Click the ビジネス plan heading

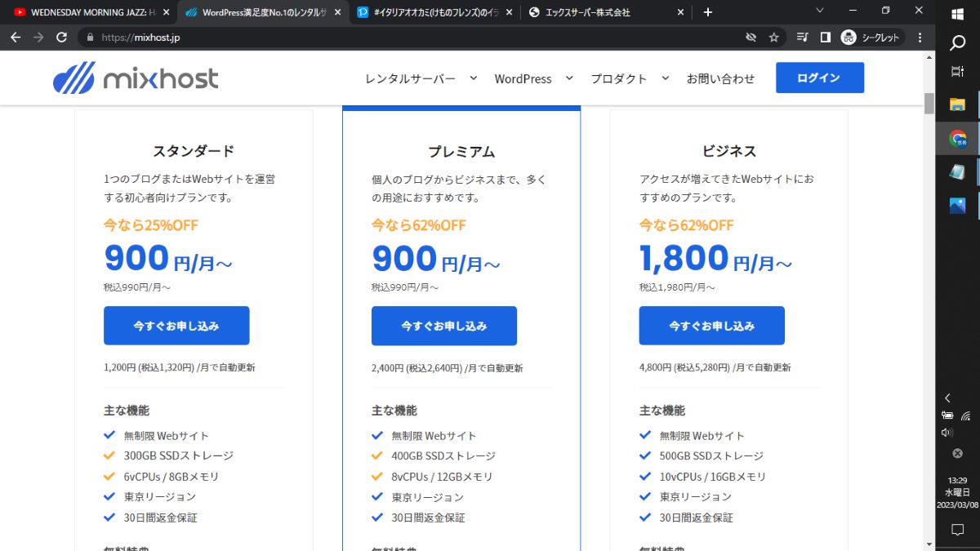click(x=729, y=151)
